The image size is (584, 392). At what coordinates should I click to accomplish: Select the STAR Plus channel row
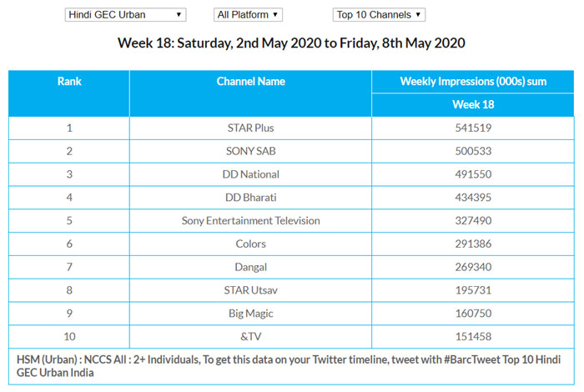pos(250,128)
